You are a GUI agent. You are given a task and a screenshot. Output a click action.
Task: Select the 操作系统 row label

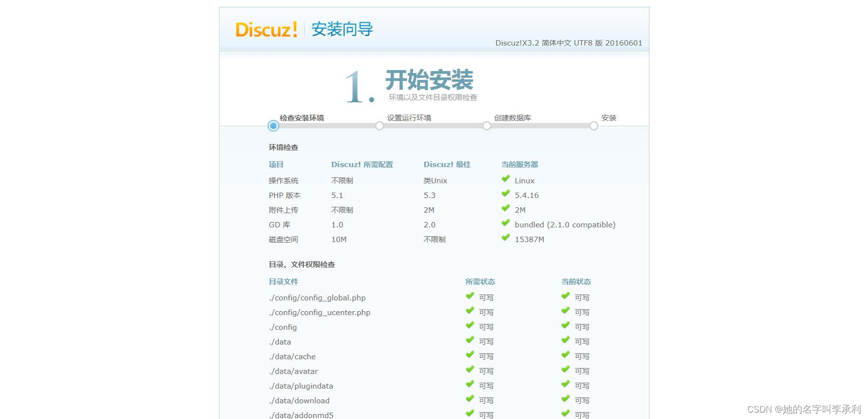click(283, 180)
